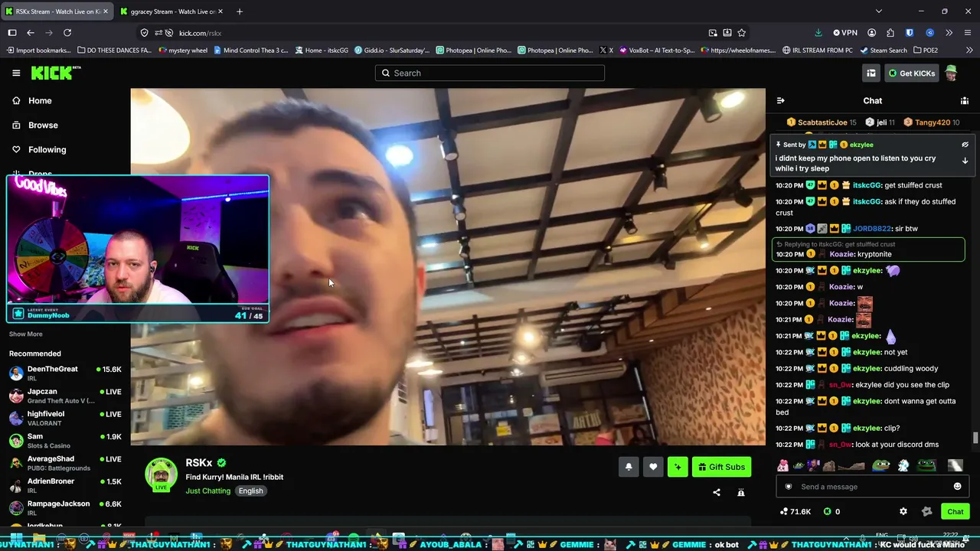Click Show More in sidebar

coord(26,334)
